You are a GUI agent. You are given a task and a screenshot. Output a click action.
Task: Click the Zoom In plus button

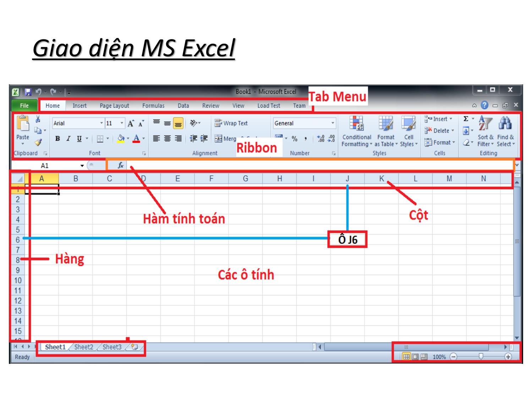508,357
